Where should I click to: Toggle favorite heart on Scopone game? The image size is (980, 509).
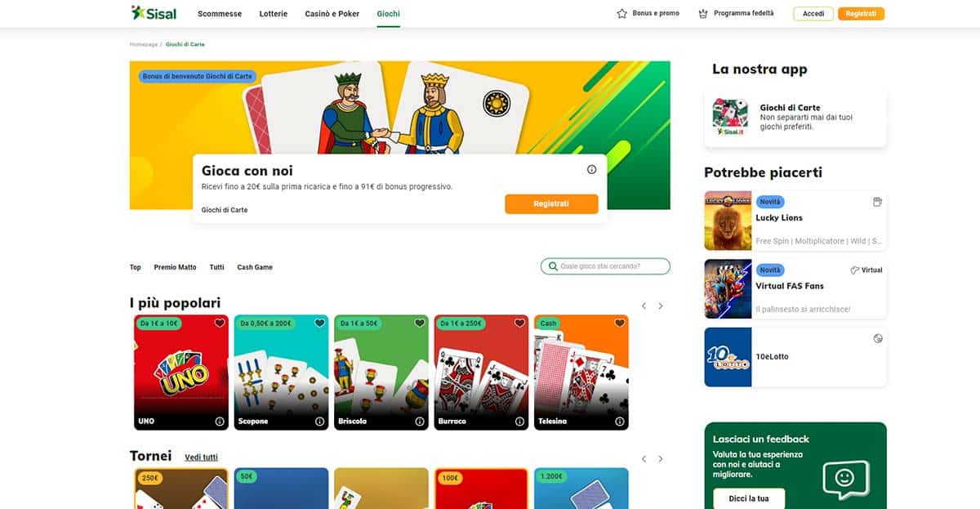[x=319, y=324]
